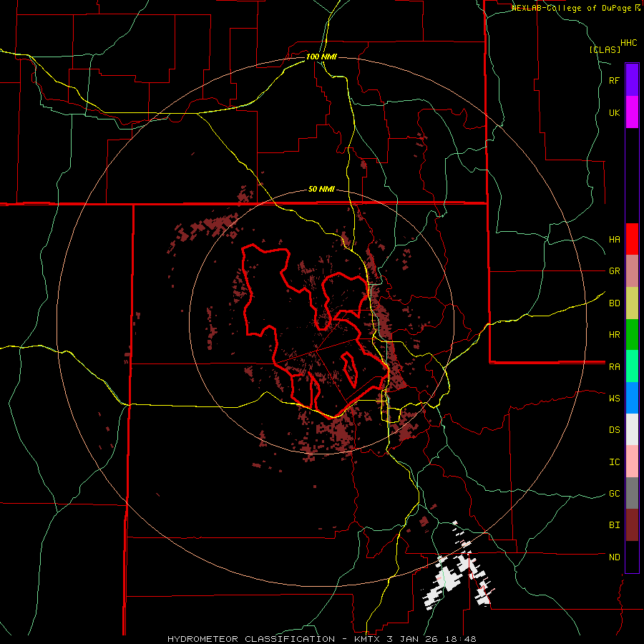This screenshot has height=644, width=644.
Task: Click the 50 NMI range ring label
Action: (321, 190)
